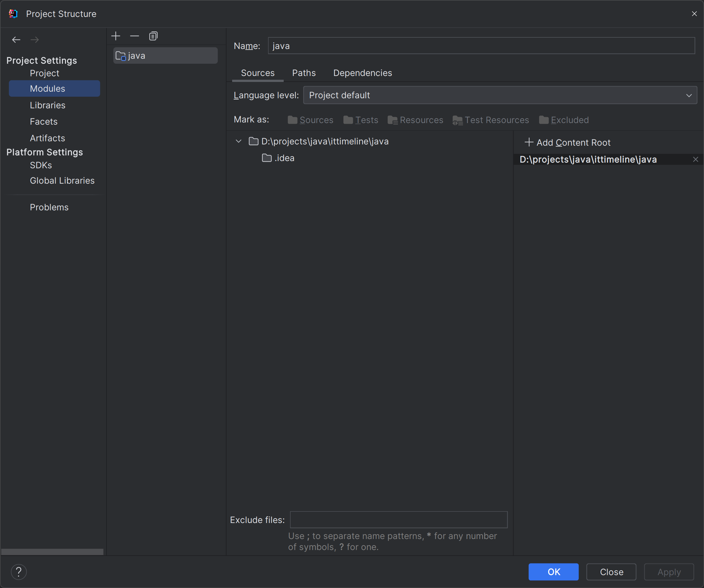Open Libraries settings section
704x588 pixels.
[x=48, y=105]
